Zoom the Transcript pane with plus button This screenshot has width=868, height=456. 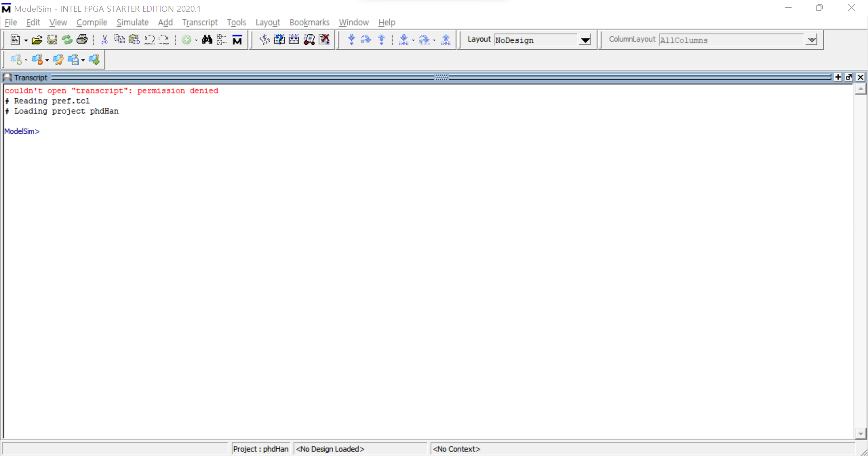[x=838, y=77]
